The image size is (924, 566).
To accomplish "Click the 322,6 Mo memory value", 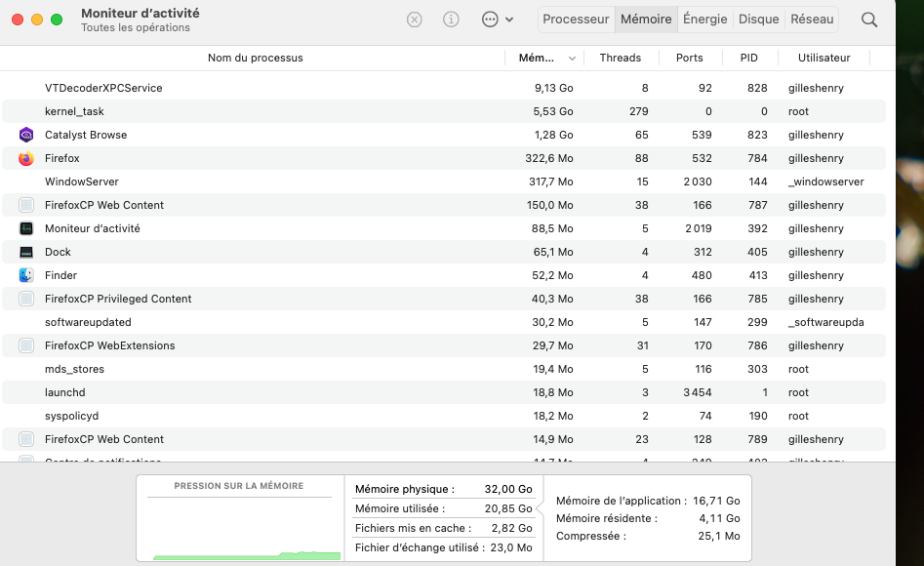I will [x=549, y=159].
